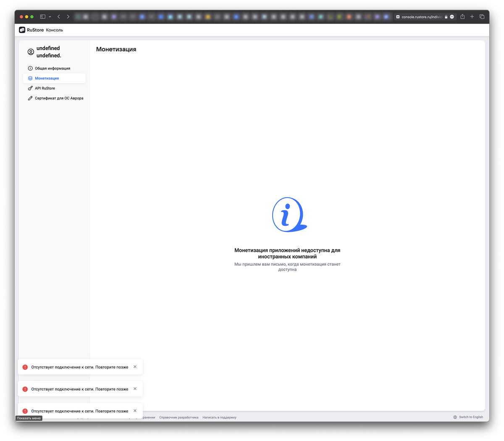Select the 'Монетизация' sidebar item
This screenshot has height=441, width=504.
(54, 78)
